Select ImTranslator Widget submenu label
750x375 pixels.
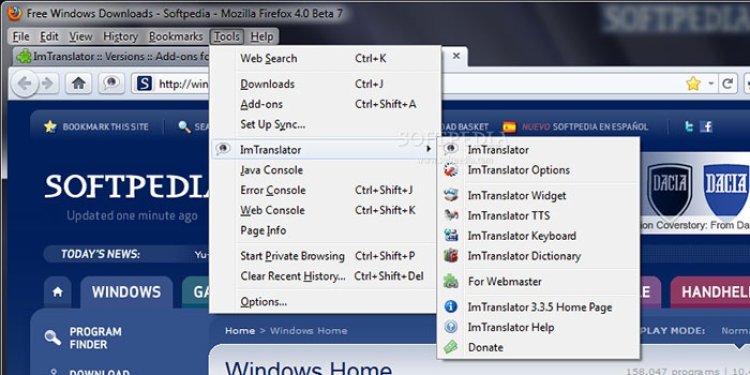(x=517, y=196)
